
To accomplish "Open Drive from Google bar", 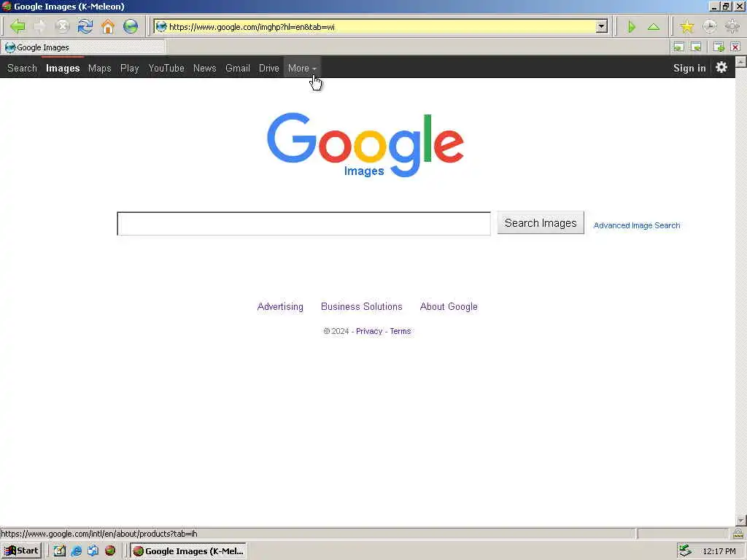I will 268,68.
